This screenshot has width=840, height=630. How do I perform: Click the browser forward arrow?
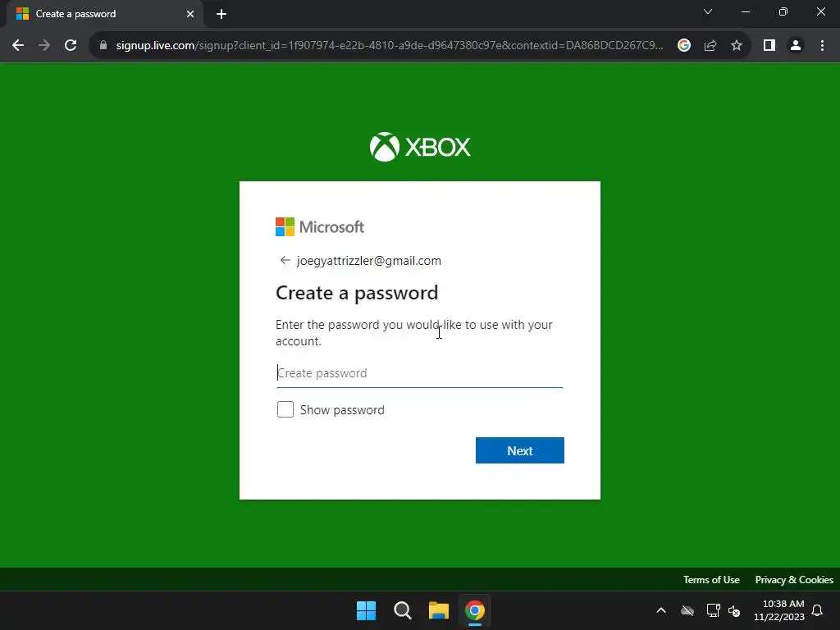click(44, 46)
